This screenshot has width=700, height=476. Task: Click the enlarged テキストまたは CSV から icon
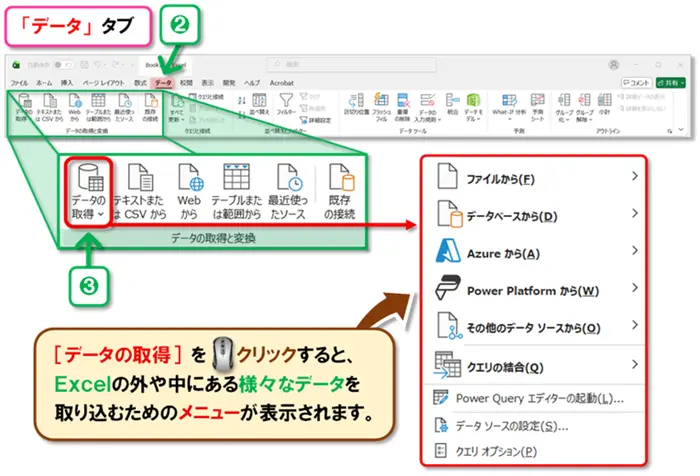[141, 177]
